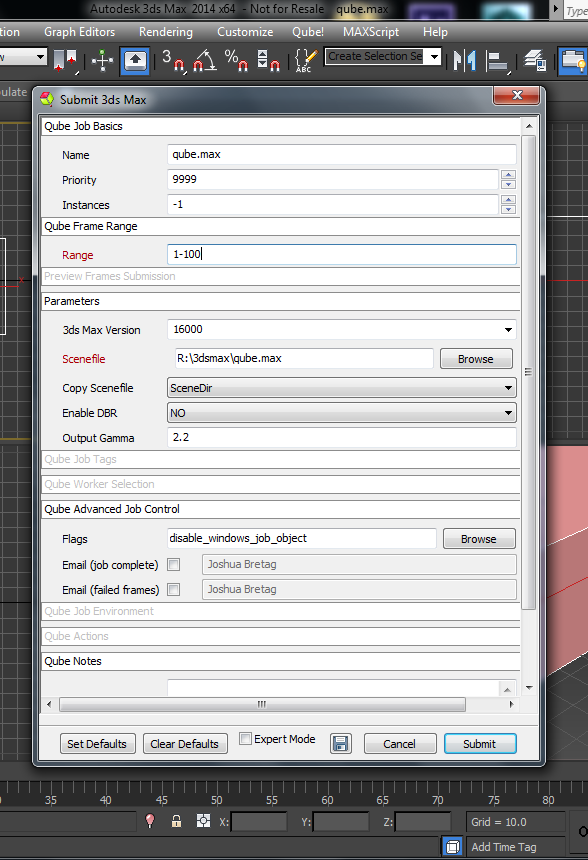This screenshot has height=860, width=588.
Task: Toggle the 3D Snaps tool
Action: point(173,60)
